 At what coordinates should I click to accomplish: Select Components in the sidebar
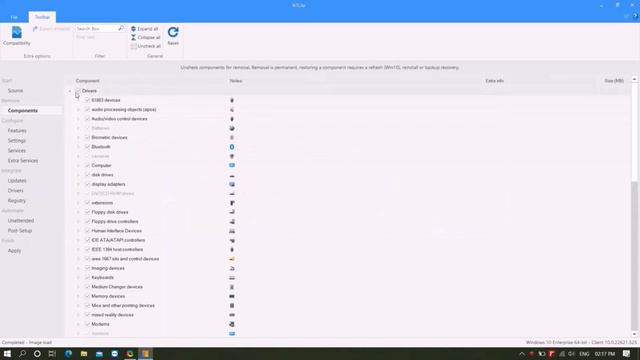point(23,111)
